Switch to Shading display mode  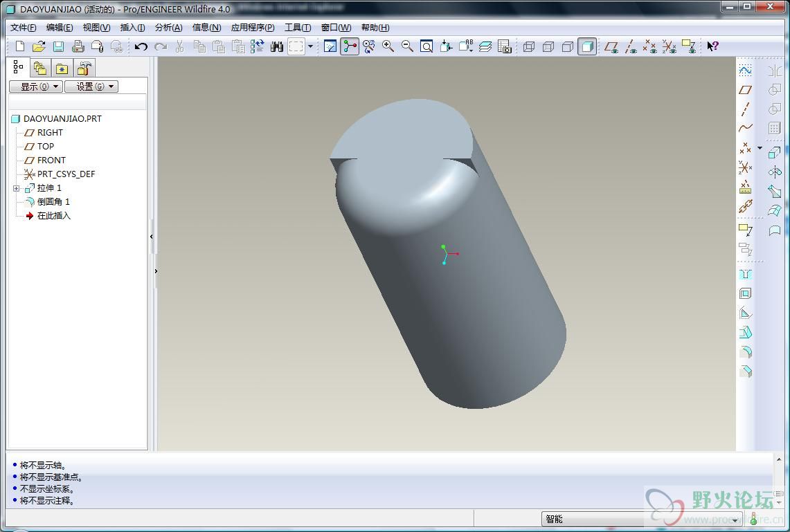[587, 47]
